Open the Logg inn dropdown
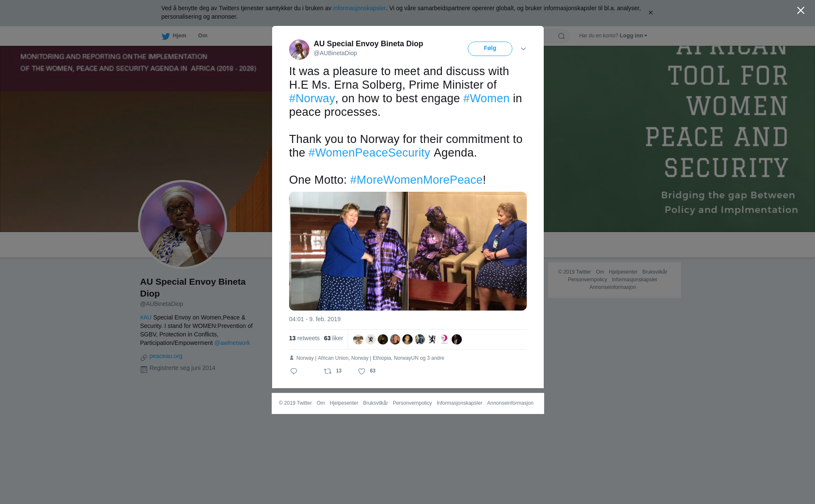This screenshot has width=815, height=504. tap(633, 36)
